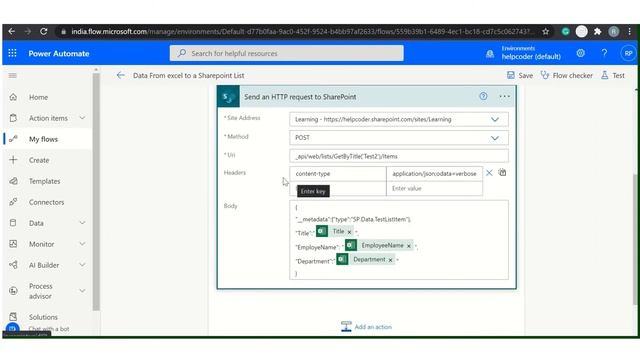Open the action card ellipsis menu
Image resolution: width=640 pixels, height=360 pixels.
click(504, 96)
